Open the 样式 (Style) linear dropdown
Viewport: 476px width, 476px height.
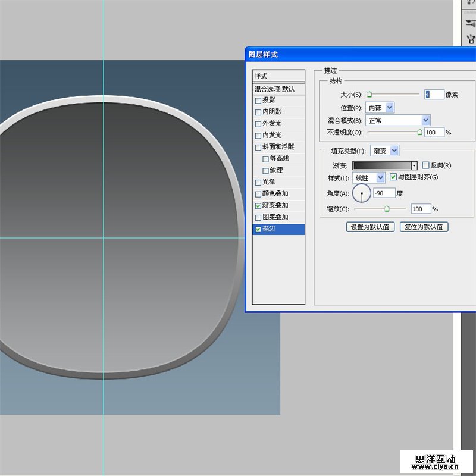380,177
